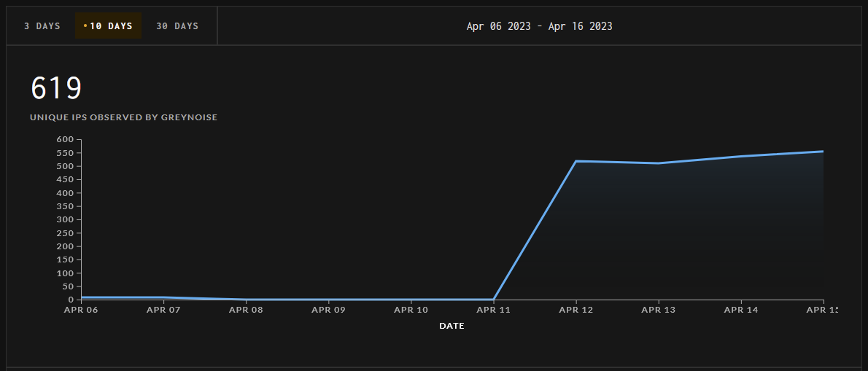868x371 pixels.
Task: Click the line's data point above APR 14
Action: (741, 156)
